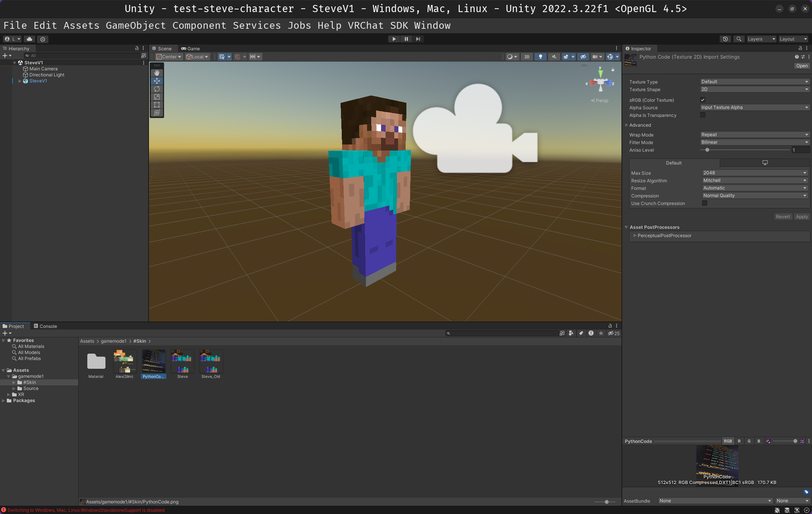
Task: Click the cloud services icon
Action: click(29, 39)
